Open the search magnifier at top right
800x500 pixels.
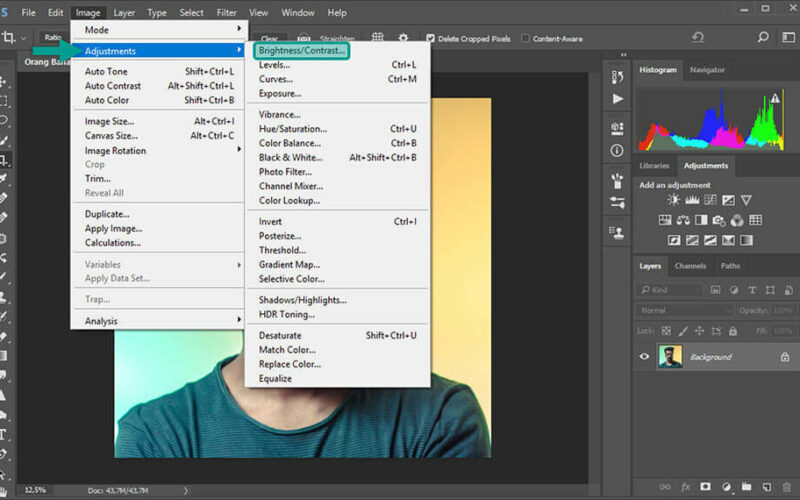763,37
